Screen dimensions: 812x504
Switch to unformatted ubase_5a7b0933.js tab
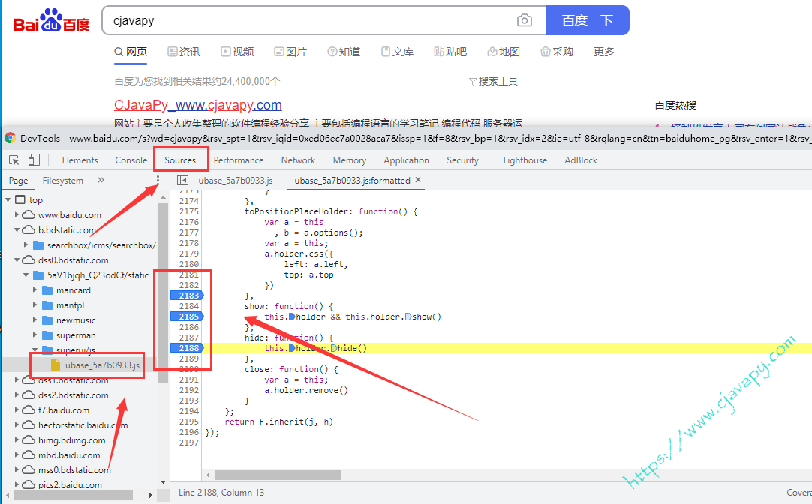pyautogui.click(x=236, y=181)
